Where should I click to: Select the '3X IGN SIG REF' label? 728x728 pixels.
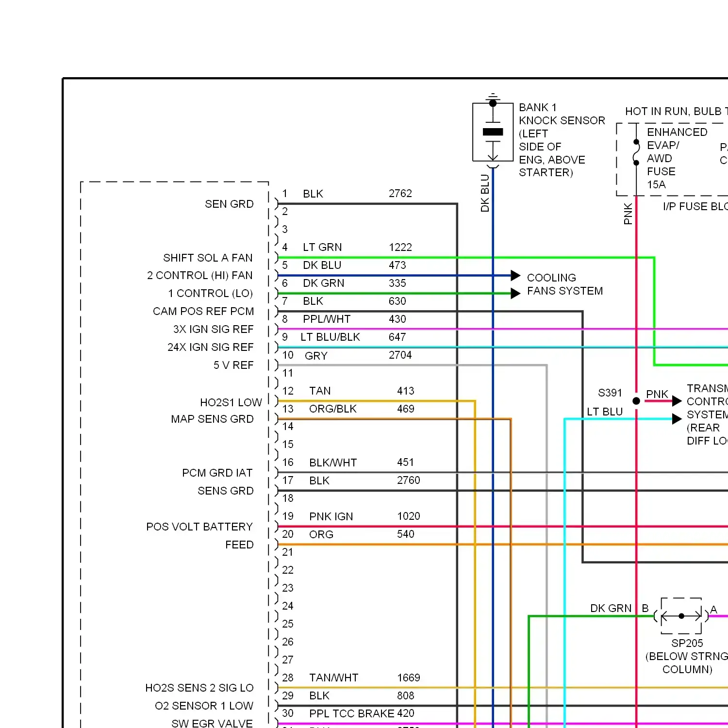coord(214,329)
